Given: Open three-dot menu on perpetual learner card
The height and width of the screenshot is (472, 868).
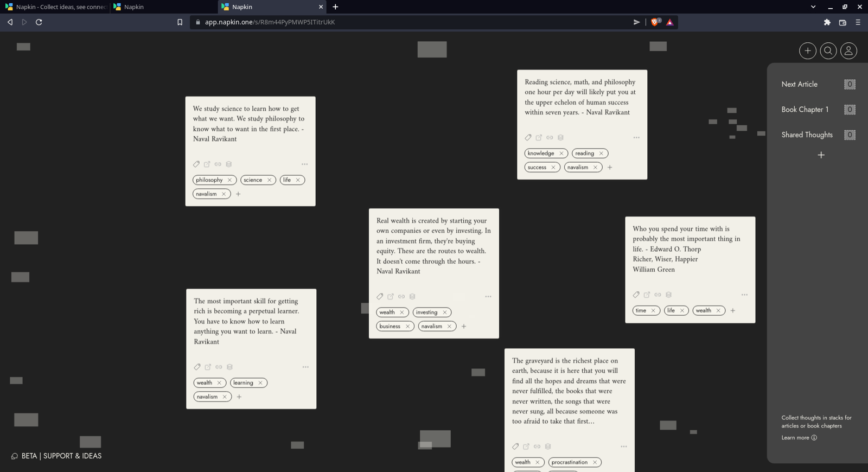Looking at the screenshot, I should click(305, 367).
